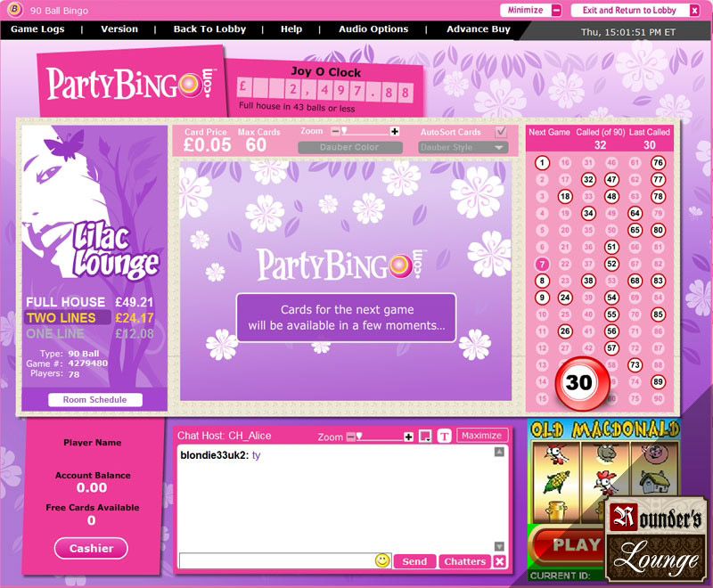713x588 pixels.
Task: Select Back To Lobby in menu bar
Action: coord(209,29)
